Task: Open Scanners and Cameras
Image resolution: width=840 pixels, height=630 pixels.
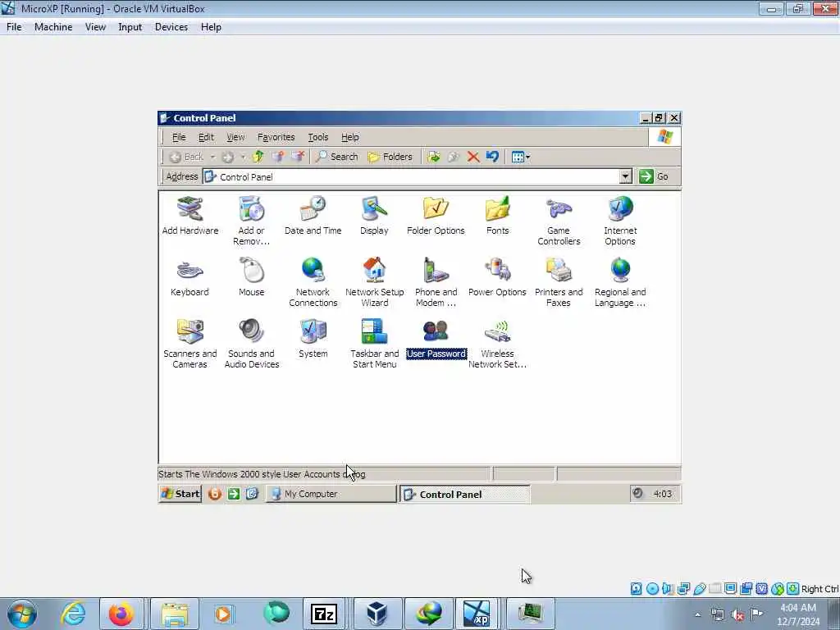Action: 189,344
